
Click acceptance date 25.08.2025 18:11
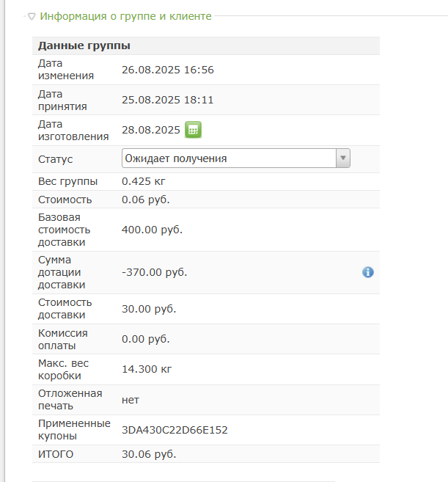click(x=167, y=100)
